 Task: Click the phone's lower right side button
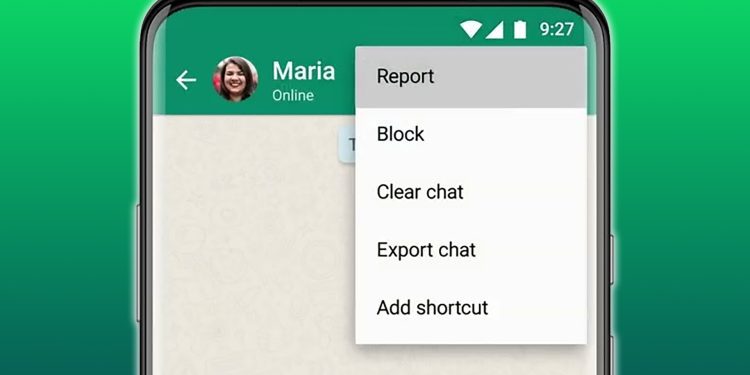tap(612, 355)
